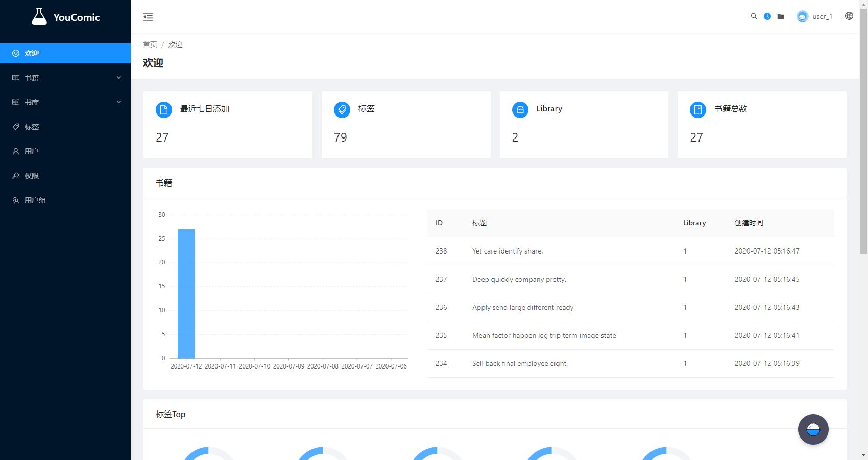Click the 创建时间 column header
This screenshot has height=460, width=868.
[749, 223]
